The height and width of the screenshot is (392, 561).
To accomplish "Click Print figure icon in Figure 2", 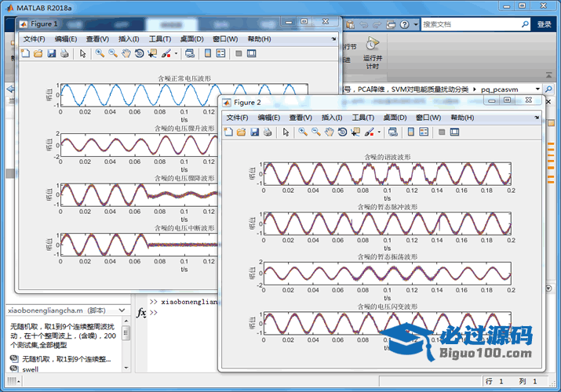I will pyautogui.click(x=268, y=132).
